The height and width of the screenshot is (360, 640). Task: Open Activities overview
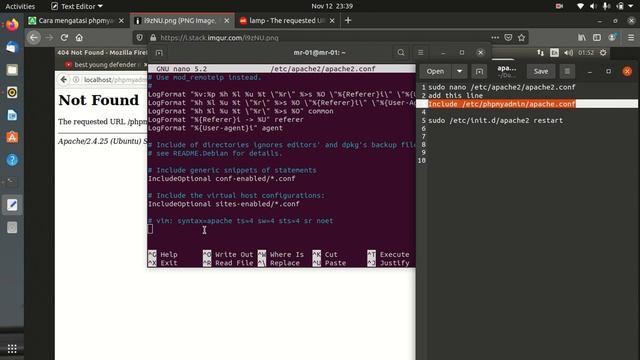pyautogui.click(x=20, y=6)
